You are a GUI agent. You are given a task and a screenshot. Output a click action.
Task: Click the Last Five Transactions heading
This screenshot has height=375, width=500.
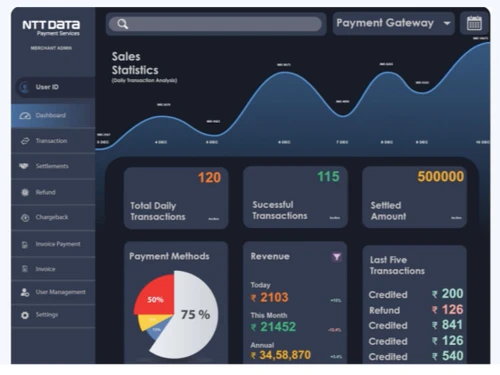[x=397, y=265]
